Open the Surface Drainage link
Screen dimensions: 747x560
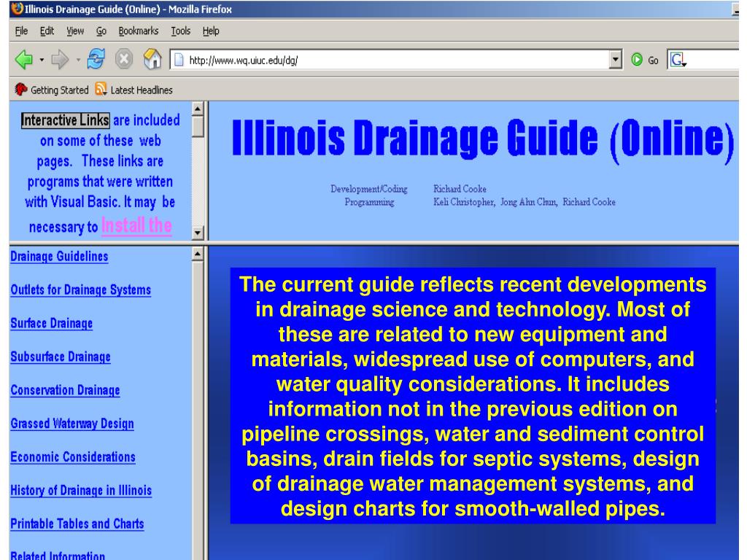(x=52, y=323)
